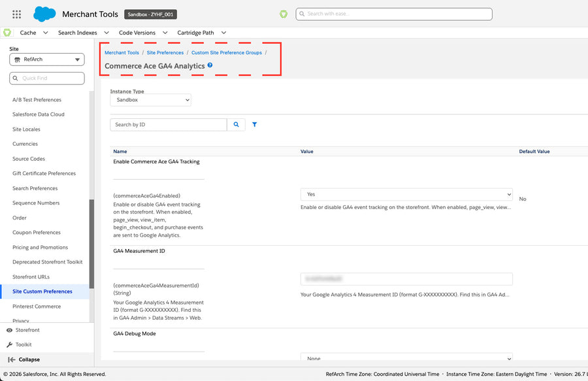Click Enable Commerce Ace GA4 Tracking label
The height and width of the screenshot is (381, 588).
point(156,161)
